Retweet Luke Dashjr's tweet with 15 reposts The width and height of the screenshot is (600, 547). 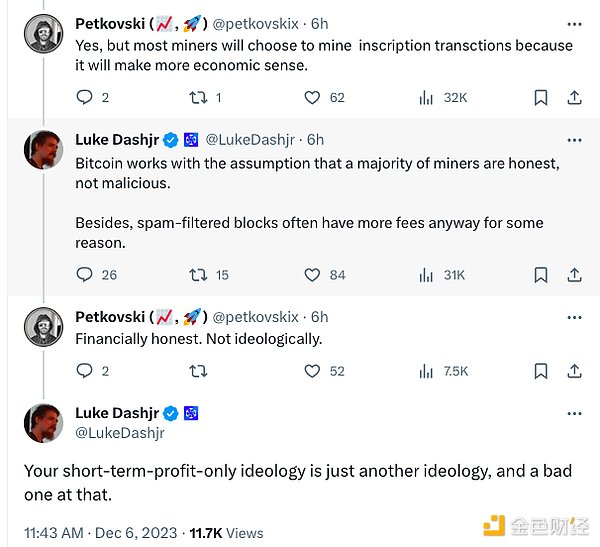[198, 274]
